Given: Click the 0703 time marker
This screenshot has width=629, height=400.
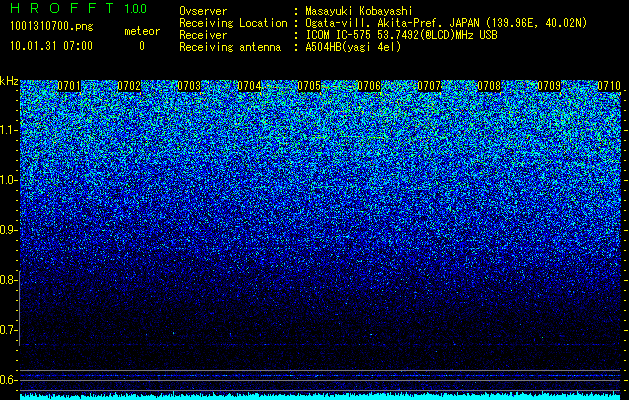Looking at the screenshot, I should [189, 86].
